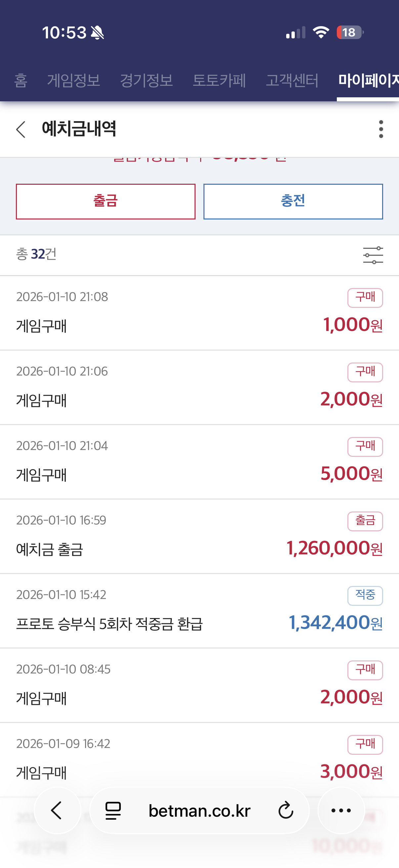Select the 프로토 승부식 5회차 적중금 환급 row
Viewport: 399px width, 868px height.
pyautogui.click(x=199, y=611)
